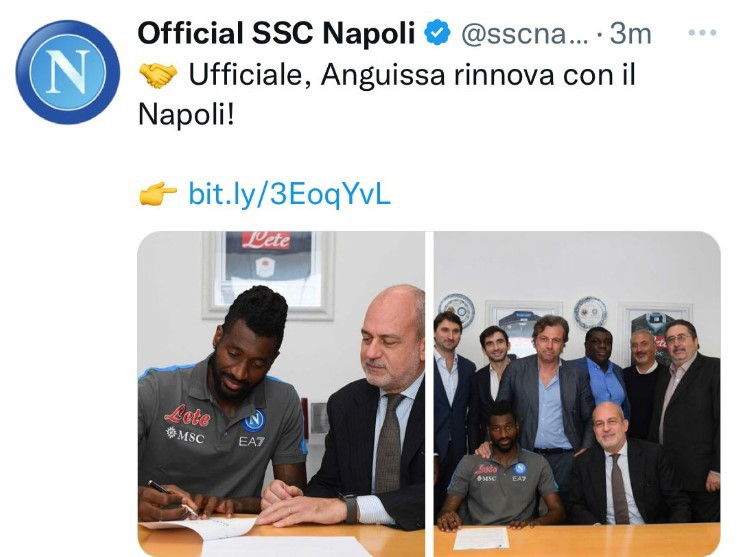This screenshot has width=737, height=557.
Task: Open the three-dot more options menu
Action: tap(702, 32)
